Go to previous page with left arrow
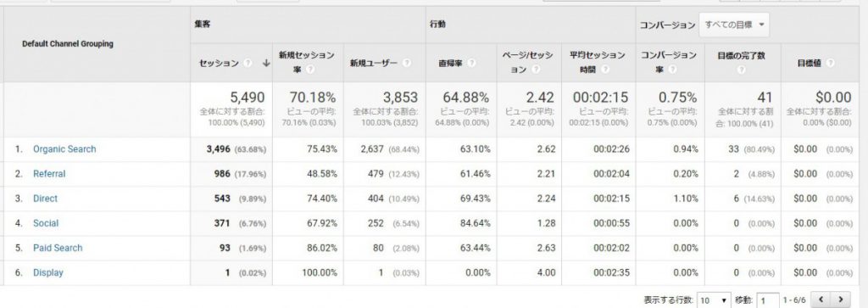The image size is (868, 308). click(x=821, y=300)
